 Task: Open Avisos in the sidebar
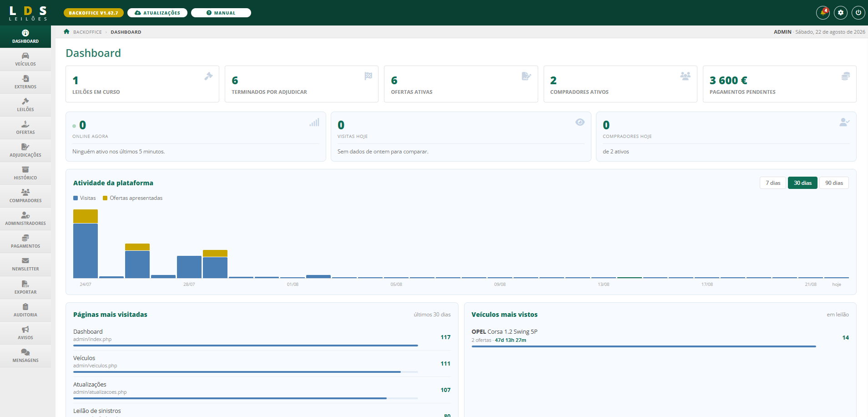tap(25, 333)
